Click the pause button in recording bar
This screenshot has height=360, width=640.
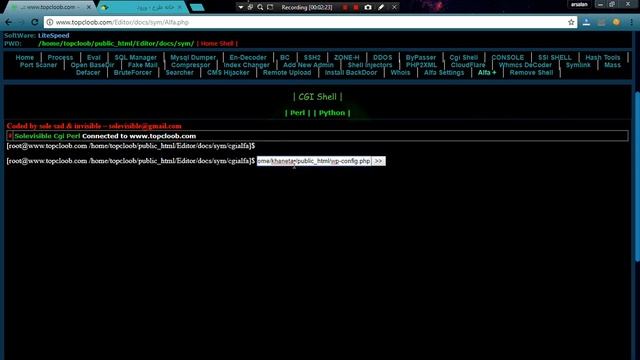tap(345, 7)
